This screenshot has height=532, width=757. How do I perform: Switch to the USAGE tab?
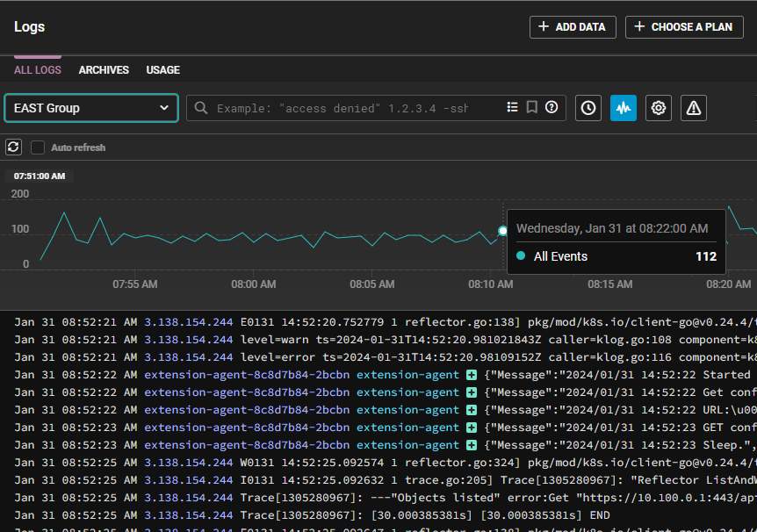pyautogui.click(x=162, y=70)
